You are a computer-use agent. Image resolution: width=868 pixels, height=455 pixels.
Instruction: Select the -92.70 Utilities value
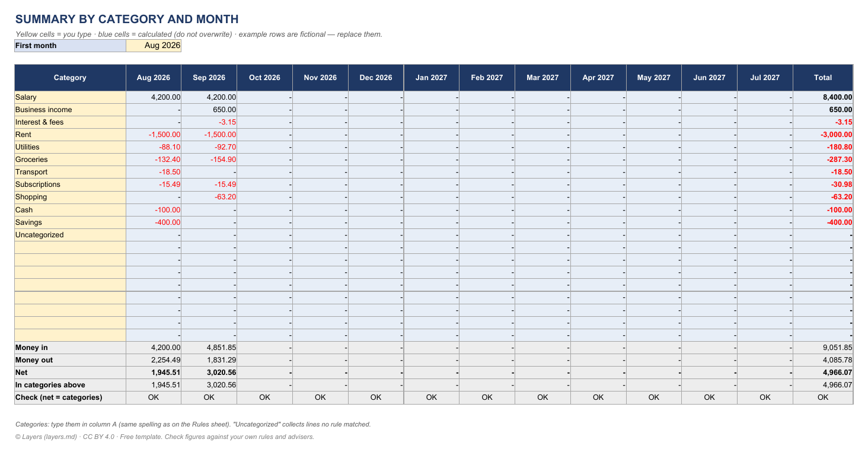coord(209,147)
